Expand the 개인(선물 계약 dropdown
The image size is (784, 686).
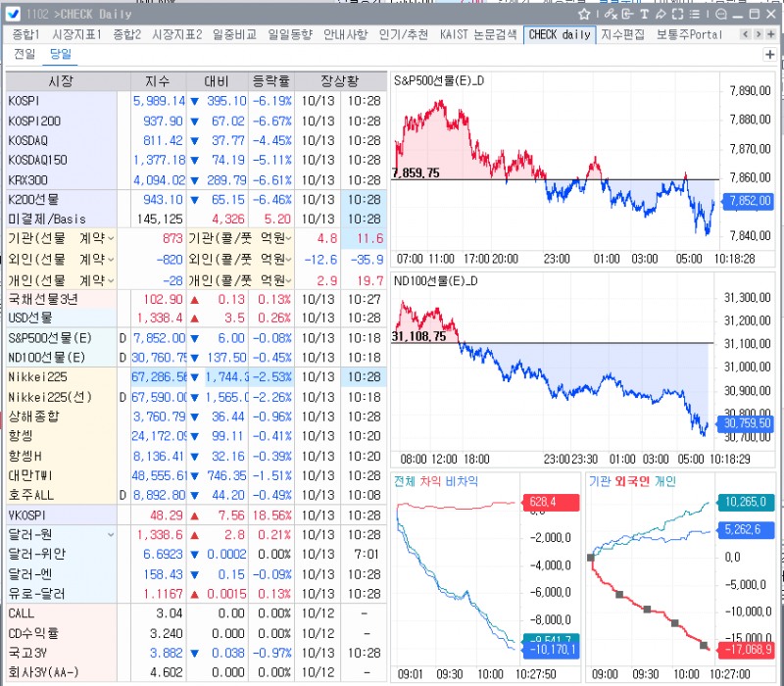point(111,280)
